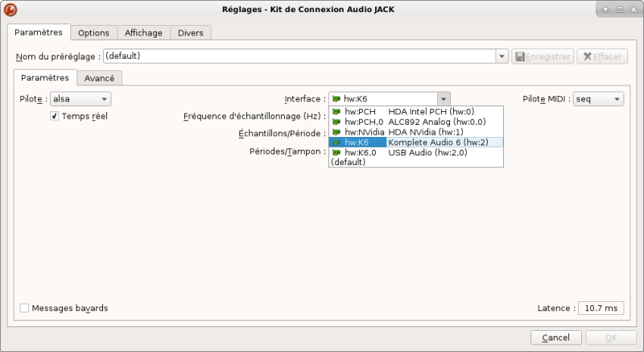Viewport: 644px width, 352px height.
Task: Click the card icon inside the Interface combo box
Action: pos(336,98)
